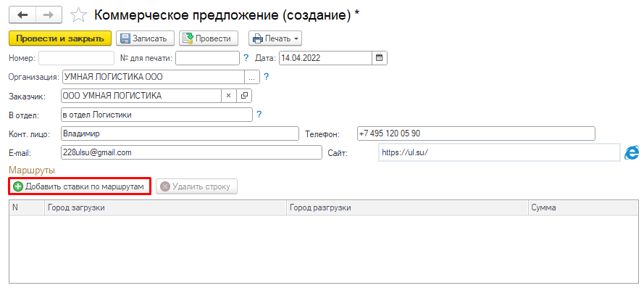The width and height of the screenshot is (644, 288).
Task: Open the Печать dropdown menu
Action: point(275,38)
